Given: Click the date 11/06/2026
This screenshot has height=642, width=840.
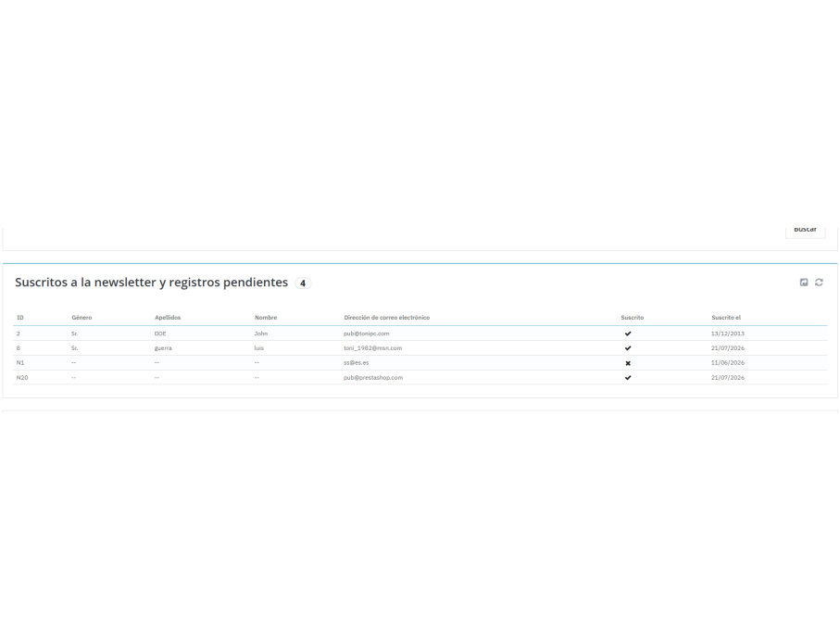Looking at the screenshot, I should (x=728, y=363).
